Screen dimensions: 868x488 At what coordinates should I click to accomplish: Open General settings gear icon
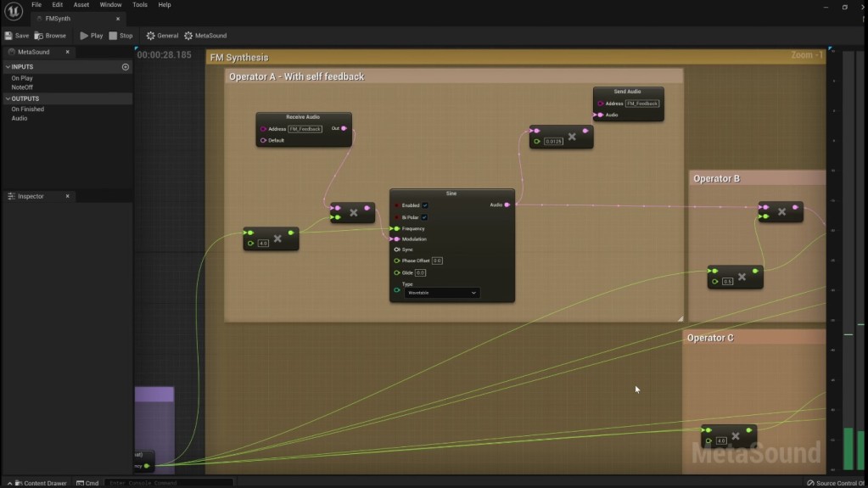point(151,36)
